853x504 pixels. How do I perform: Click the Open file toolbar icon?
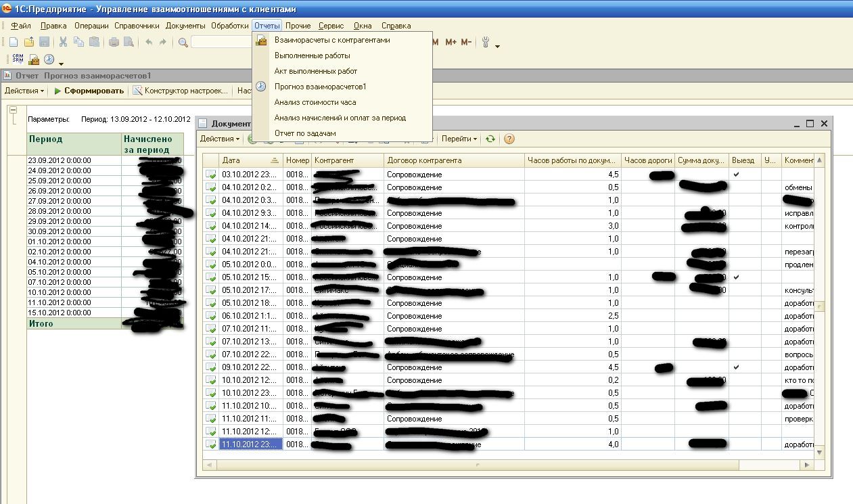(29, 42)
